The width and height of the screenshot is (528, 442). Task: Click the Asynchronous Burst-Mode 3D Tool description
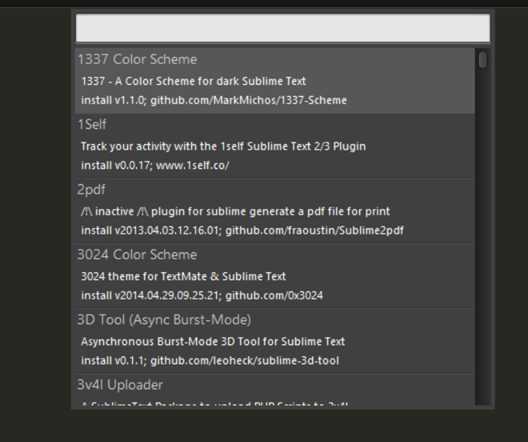[213, 341]
